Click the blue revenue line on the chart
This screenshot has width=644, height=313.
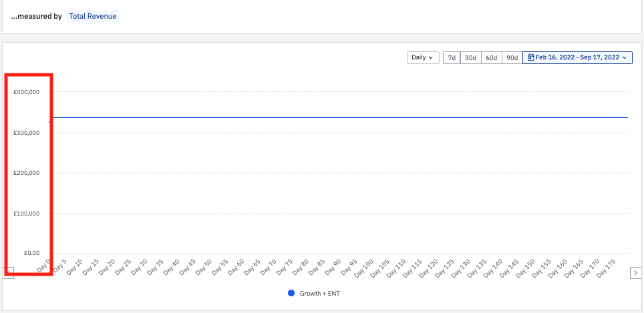(334, 117)
